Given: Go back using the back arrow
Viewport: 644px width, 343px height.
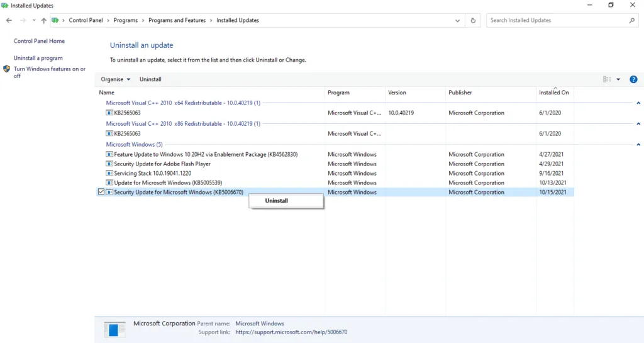Looking at the screenshot, I should pyautogui.click(x=9, y=20).
